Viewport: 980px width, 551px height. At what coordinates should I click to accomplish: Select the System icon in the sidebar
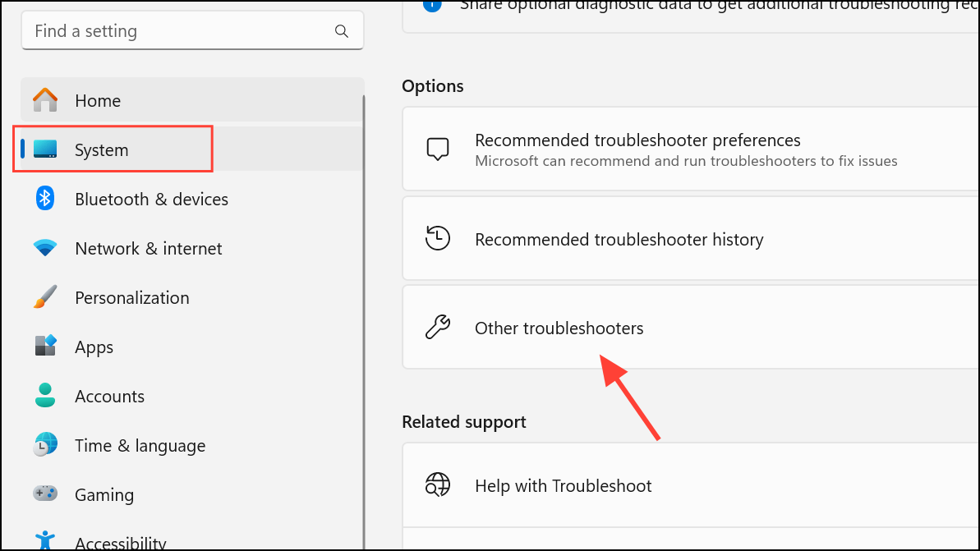(46, 149)
